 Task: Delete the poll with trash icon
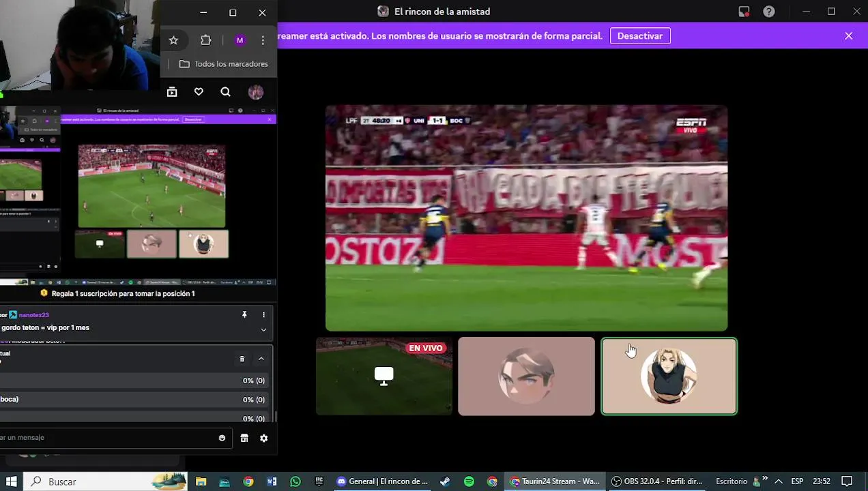tap(242, 359)
